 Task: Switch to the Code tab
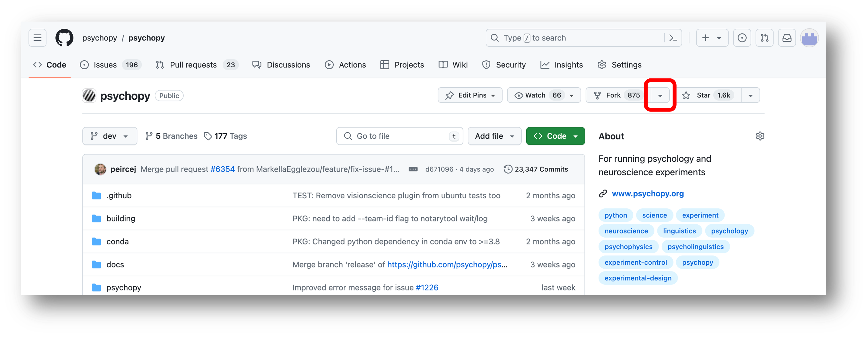click(50, 65)
